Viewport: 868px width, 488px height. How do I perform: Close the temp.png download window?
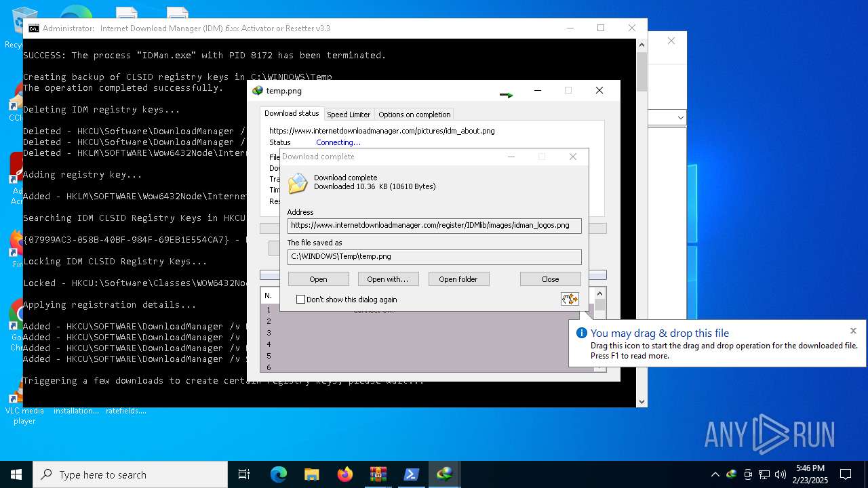click(599, 90)
